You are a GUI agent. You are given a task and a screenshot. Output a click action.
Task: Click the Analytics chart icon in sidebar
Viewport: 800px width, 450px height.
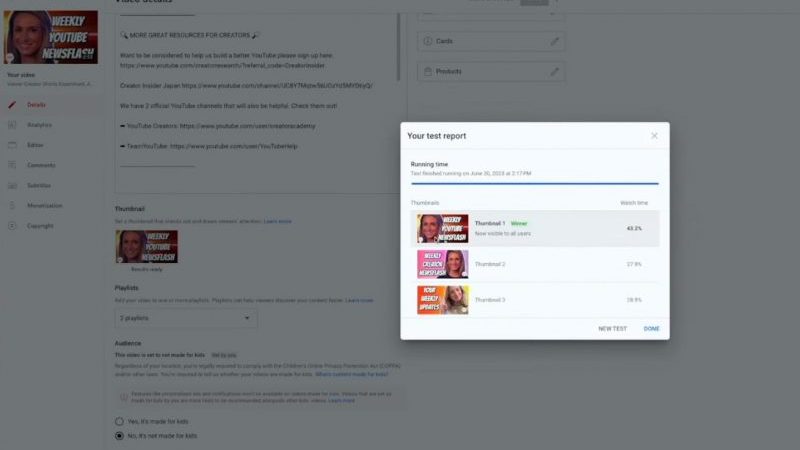12,125
